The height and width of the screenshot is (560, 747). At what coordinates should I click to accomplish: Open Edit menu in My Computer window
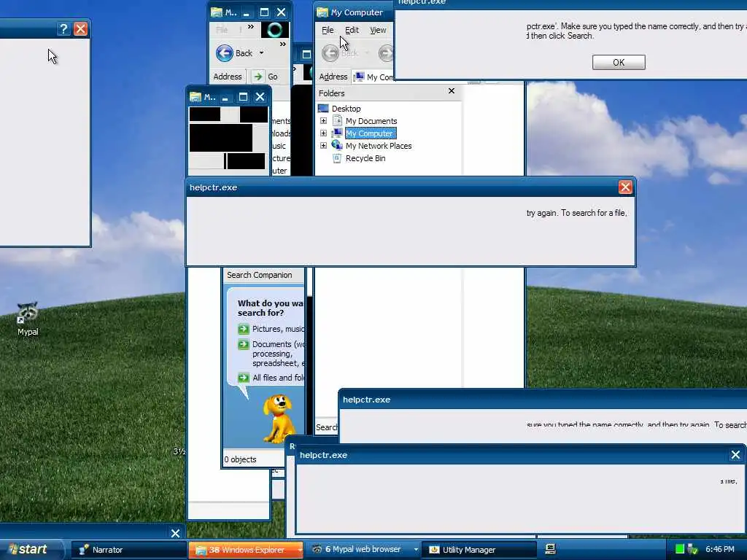click(352, 30)
